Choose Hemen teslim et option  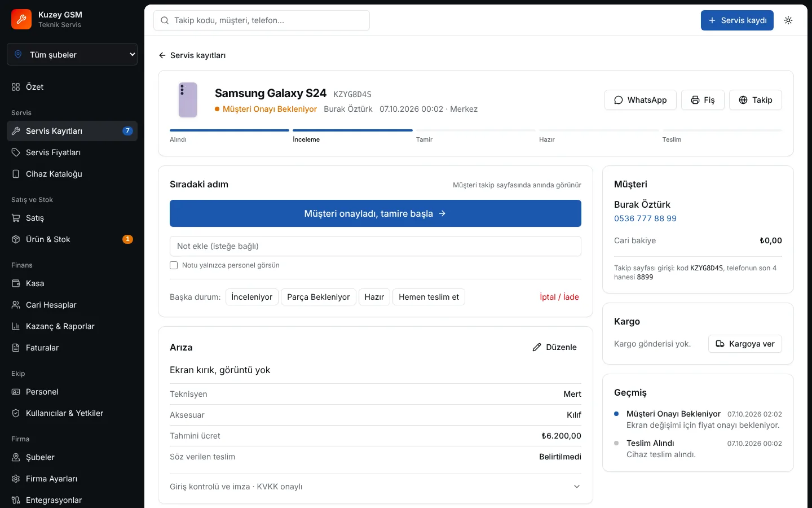click(x=429, y=297)
